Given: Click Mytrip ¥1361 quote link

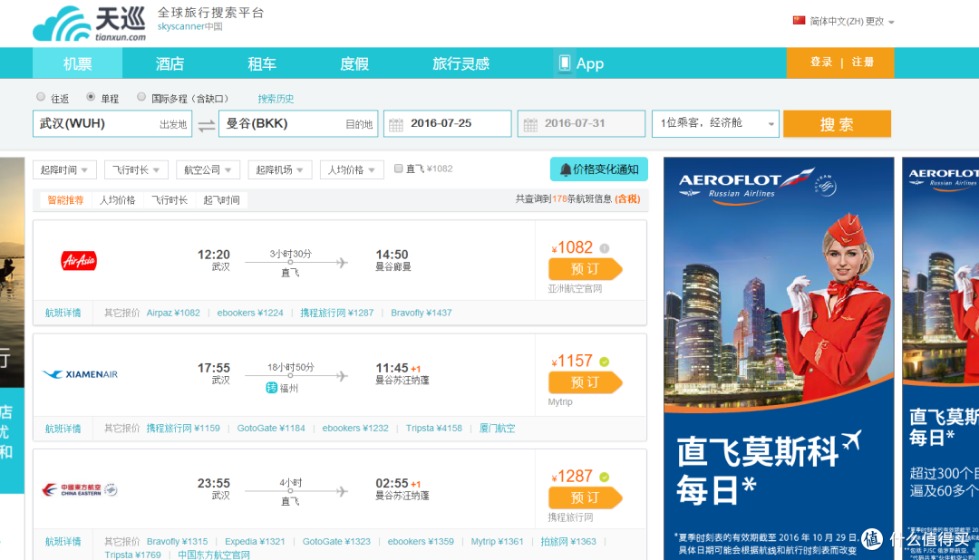Looking at the screenshot, I should (x=497, y=541).
